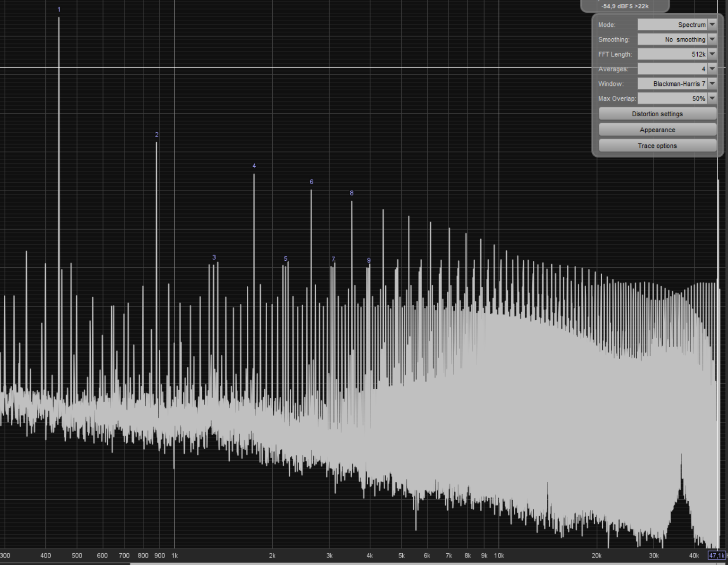
Task: Open the Max Overlap dropdown showing 50%
Action: coord(677,99)
